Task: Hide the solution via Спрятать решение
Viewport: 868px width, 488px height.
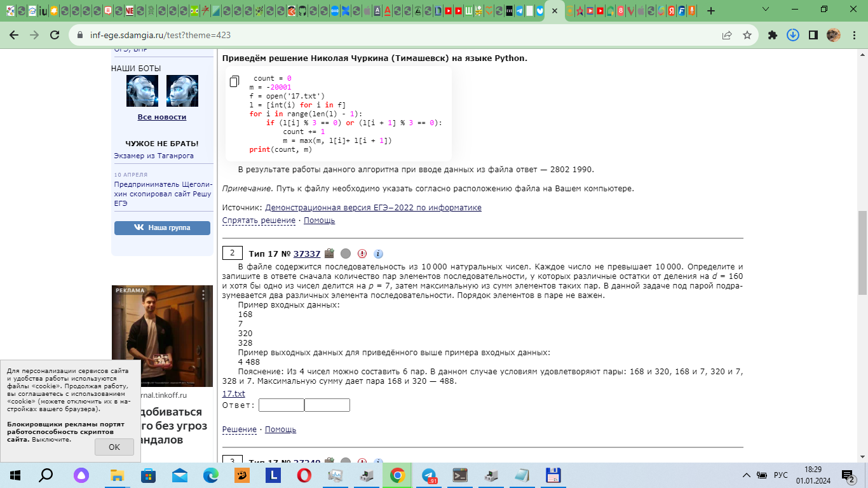Action: [x=250, y=220]
